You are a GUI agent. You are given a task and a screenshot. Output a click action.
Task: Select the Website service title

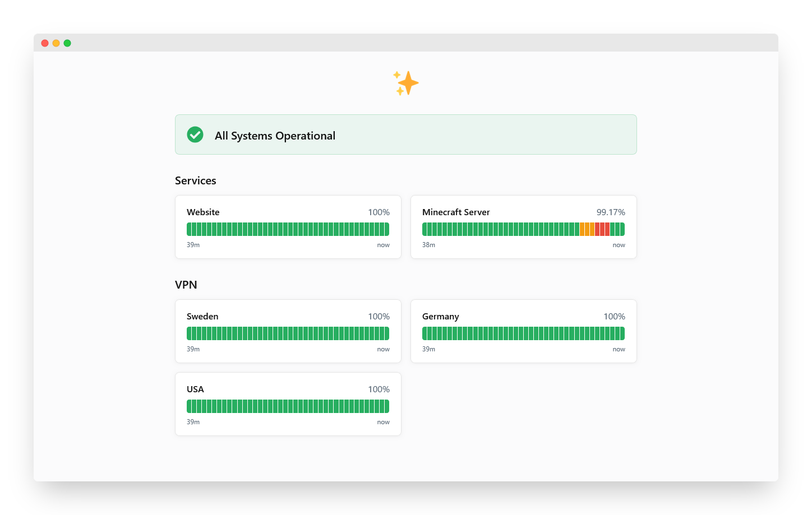203,212
